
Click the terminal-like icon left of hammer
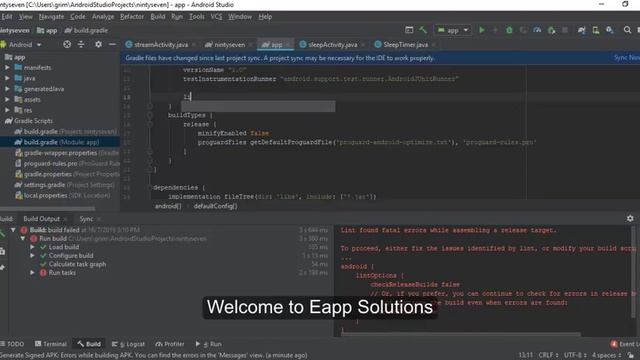(409, 30)
